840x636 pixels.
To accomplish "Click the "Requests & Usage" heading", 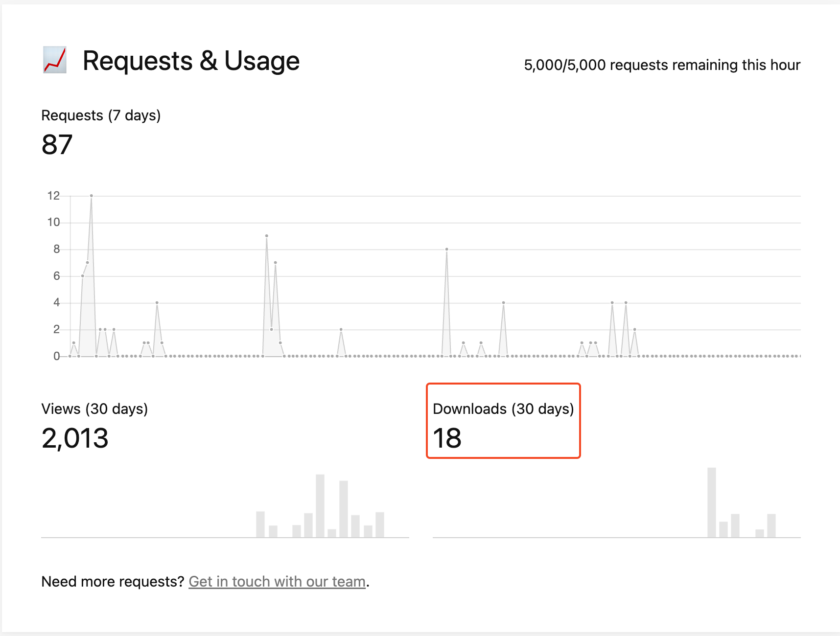I will click(191, 61).
